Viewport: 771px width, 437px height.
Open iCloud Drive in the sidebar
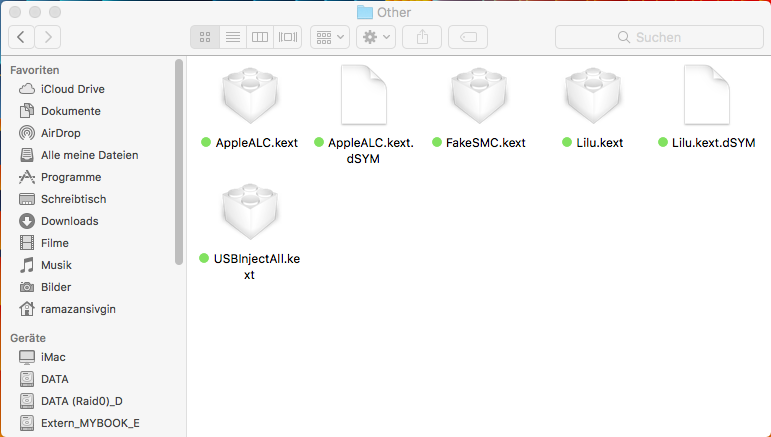(x=73, y=89)
